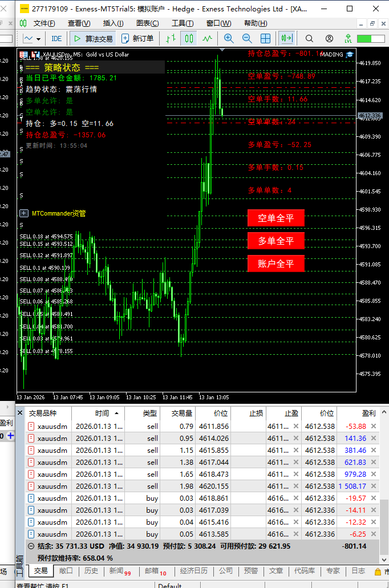Switch to the 公司 tab

pos(226,571)
